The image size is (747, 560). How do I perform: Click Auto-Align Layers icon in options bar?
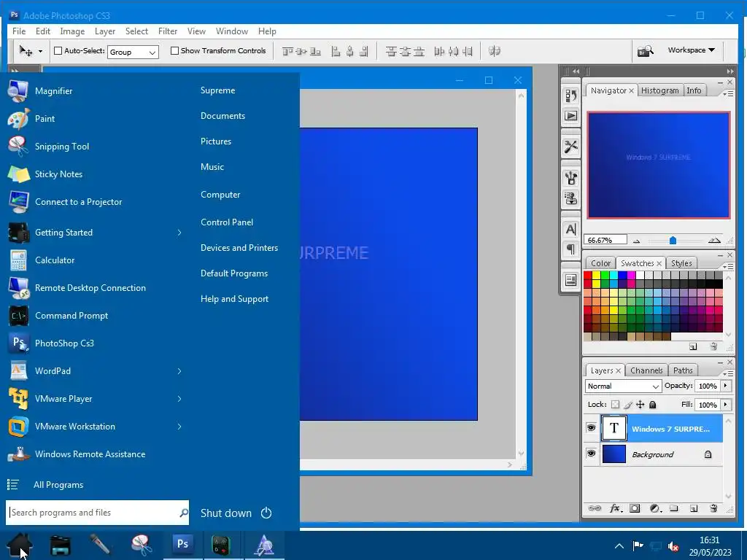coord(495,51)
